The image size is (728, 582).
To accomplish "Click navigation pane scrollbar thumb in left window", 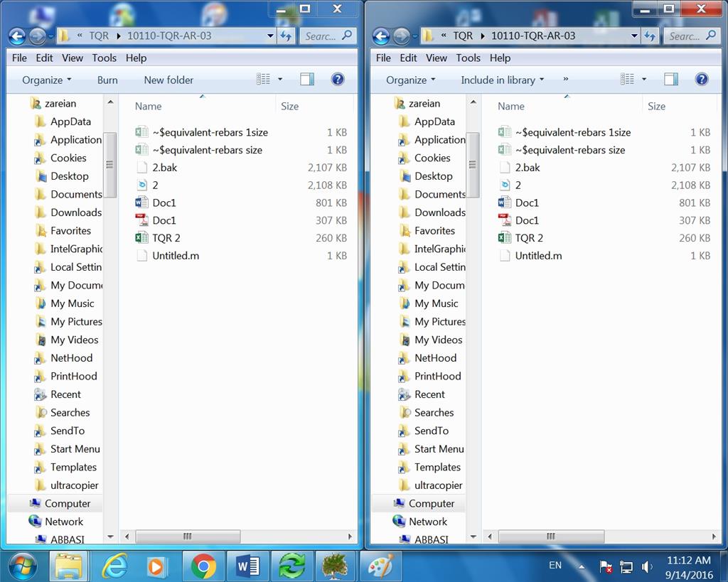I will pyautogui.click(x=109, y=165).
